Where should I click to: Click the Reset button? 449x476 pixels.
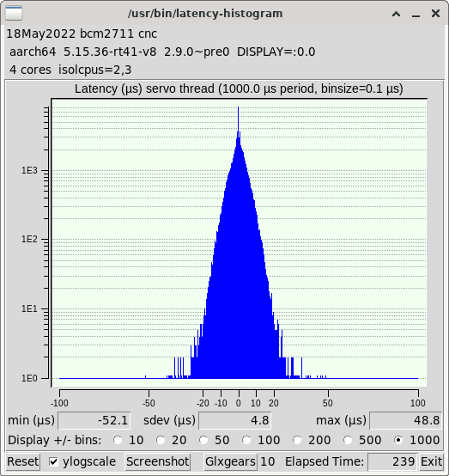(x=23, y=461)
